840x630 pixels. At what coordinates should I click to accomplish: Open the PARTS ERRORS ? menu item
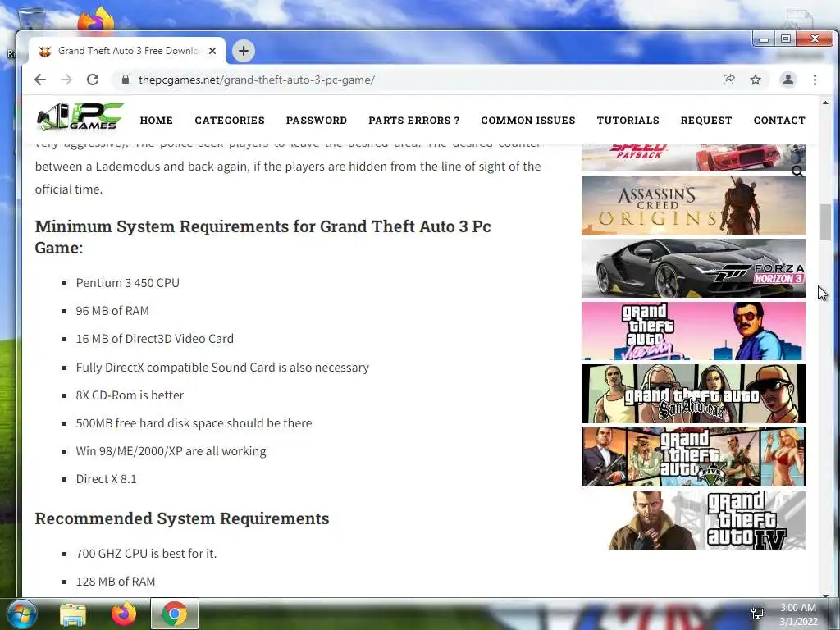coord(414,121)
